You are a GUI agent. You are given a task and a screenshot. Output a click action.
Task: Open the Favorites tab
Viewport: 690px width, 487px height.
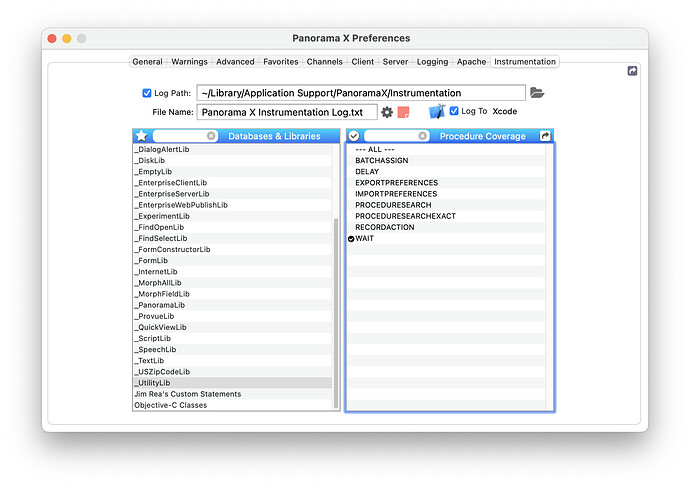click(x=281, y=62)
